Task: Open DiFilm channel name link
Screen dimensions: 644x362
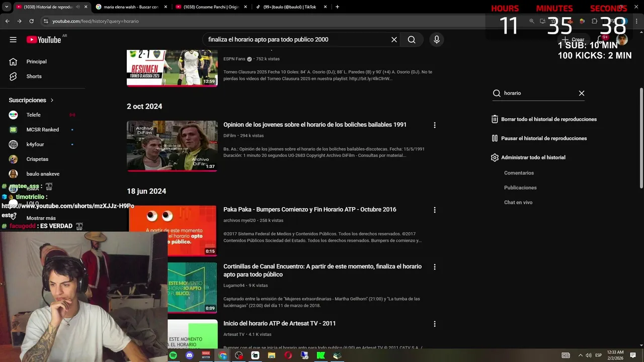Action: (x=230, y=136)
